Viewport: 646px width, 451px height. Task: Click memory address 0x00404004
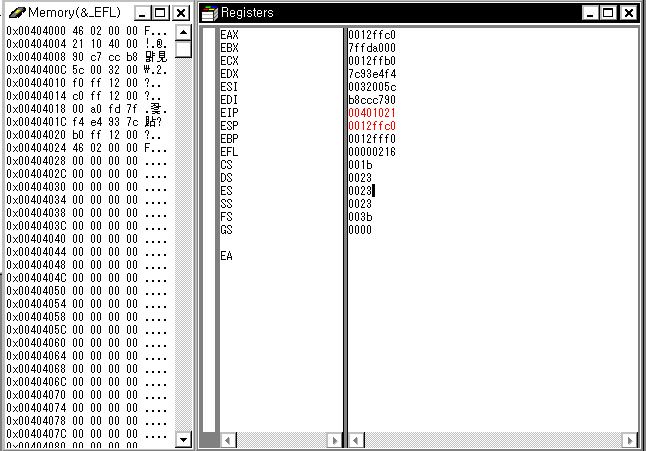pyautogui.click(x=36, y=44)
